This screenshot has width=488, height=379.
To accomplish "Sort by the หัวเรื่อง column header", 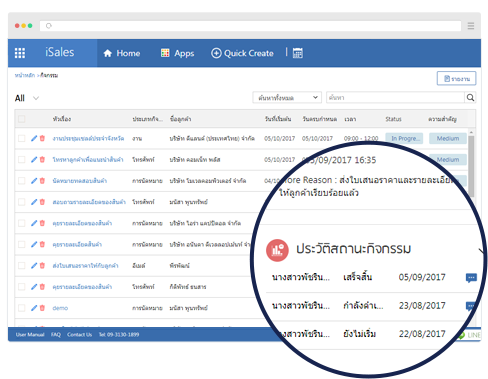I will pos(62,119).
